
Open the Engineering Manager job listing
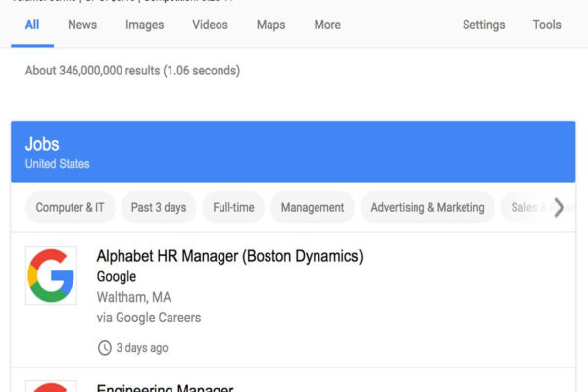[x=165, y=387]
